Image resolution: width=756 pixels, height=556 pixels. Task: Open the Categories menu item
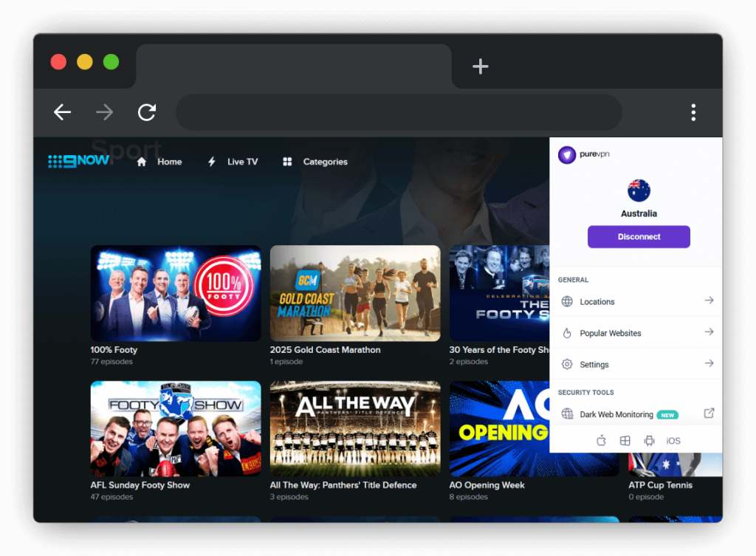pyautogui.click(x=315, y=162)
